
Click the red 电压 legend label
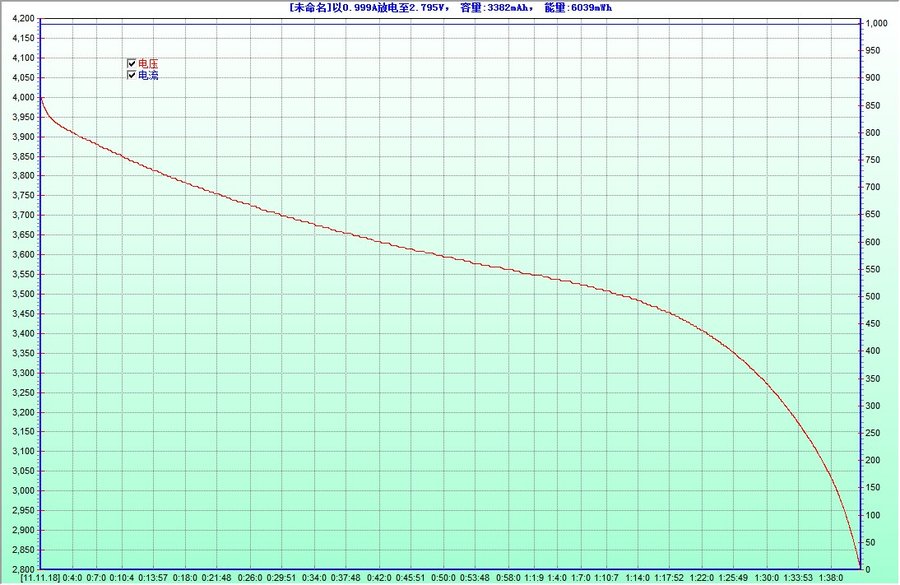148,63
